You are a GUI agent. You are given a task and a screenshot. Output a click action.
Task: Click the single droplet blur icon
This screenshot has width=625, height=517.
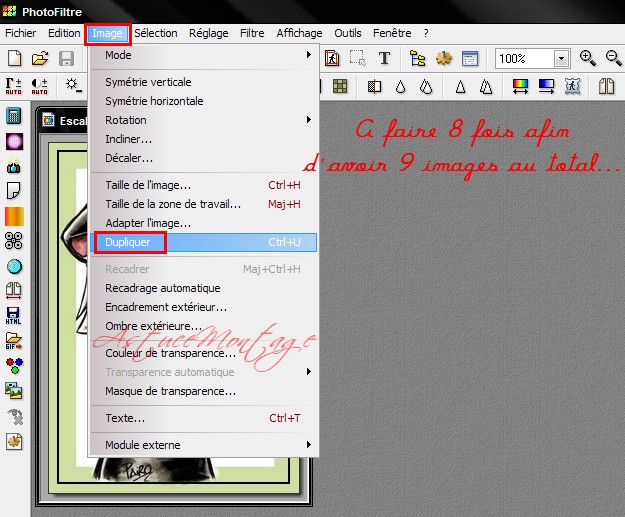tap(400, 86)
